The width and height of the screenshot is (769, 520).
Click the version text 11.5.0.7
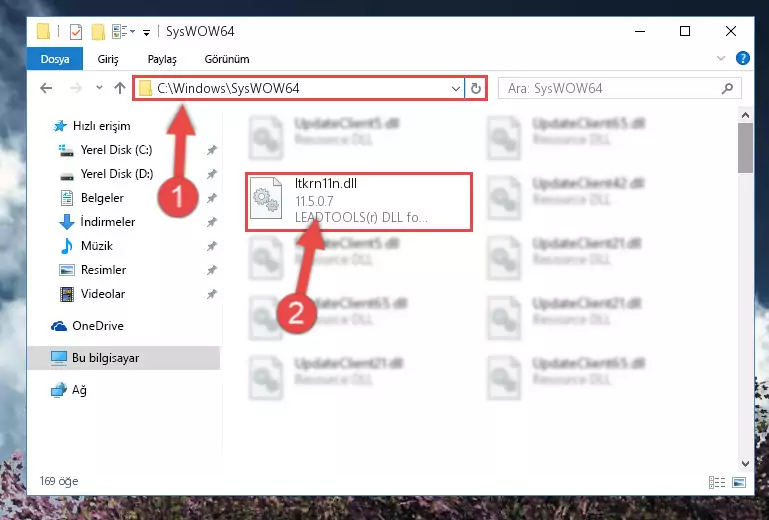[314, 201]
